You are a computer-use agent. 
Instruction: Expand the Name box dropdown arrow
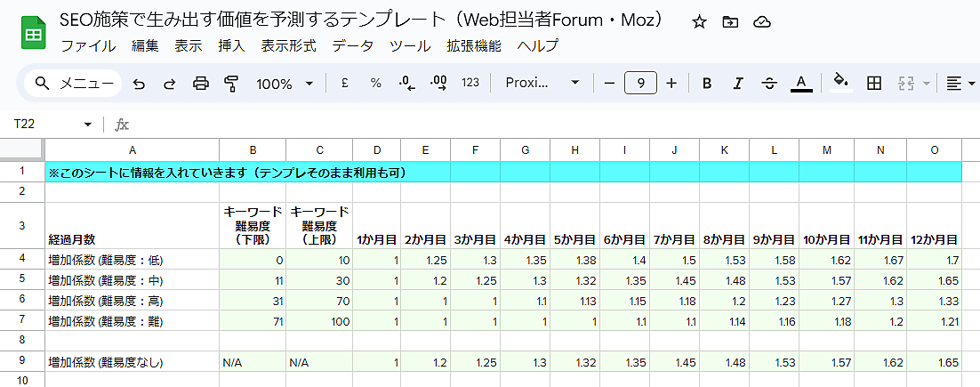[x=87, y=125]
